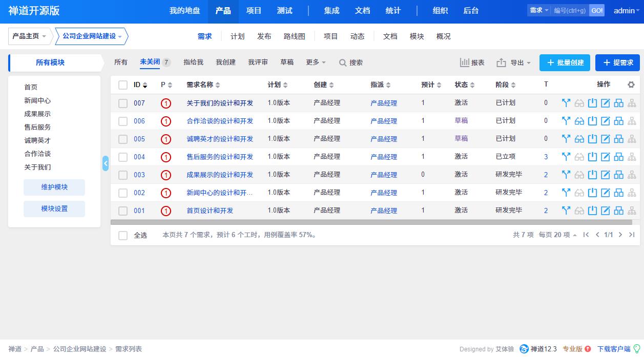The width and height of the screenshot is (644, 357).
Task: Open the report bar-chart button 报表
Action: [x=472, y=62]
